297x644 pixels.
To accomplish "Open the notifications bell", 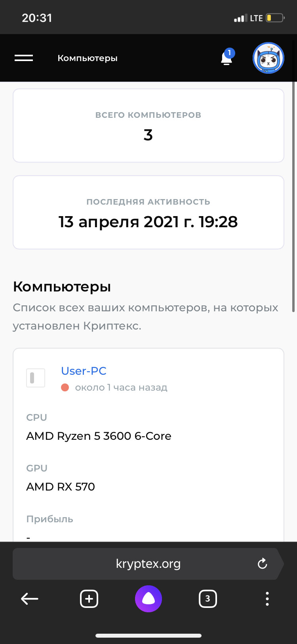I will tap(227, 58).
